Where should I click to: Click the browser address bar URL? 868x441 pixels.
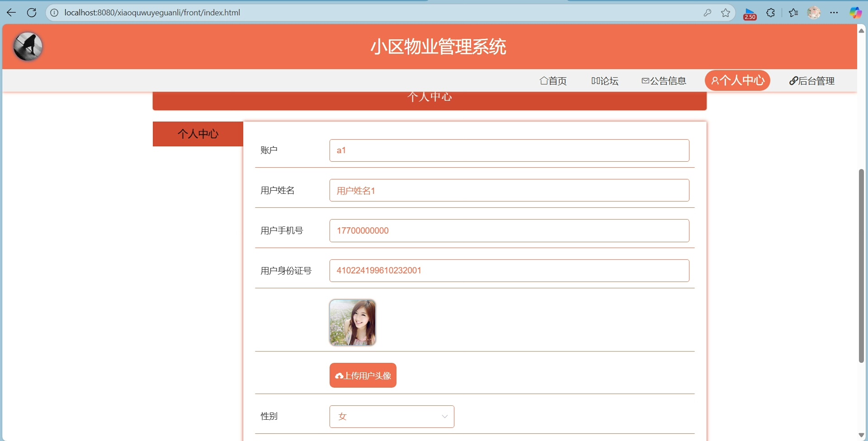click(x=152, y=13)
